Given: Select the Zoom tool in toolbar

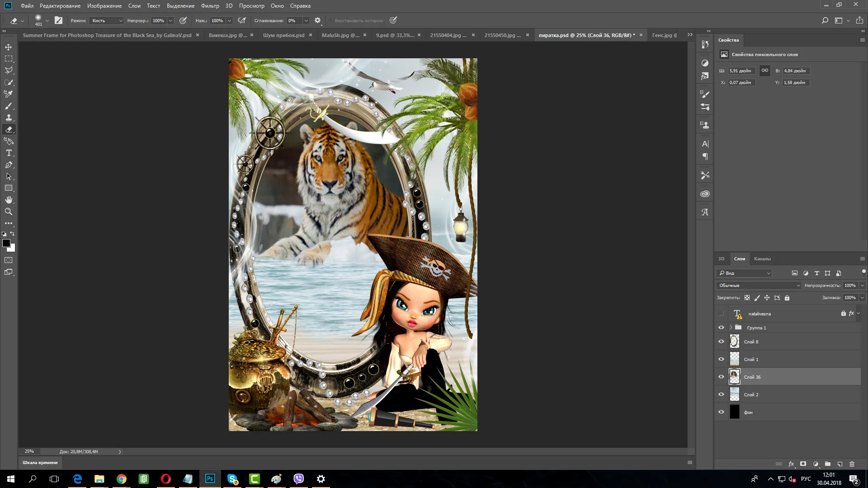Looking at the screenshot, I should point(9,211).
